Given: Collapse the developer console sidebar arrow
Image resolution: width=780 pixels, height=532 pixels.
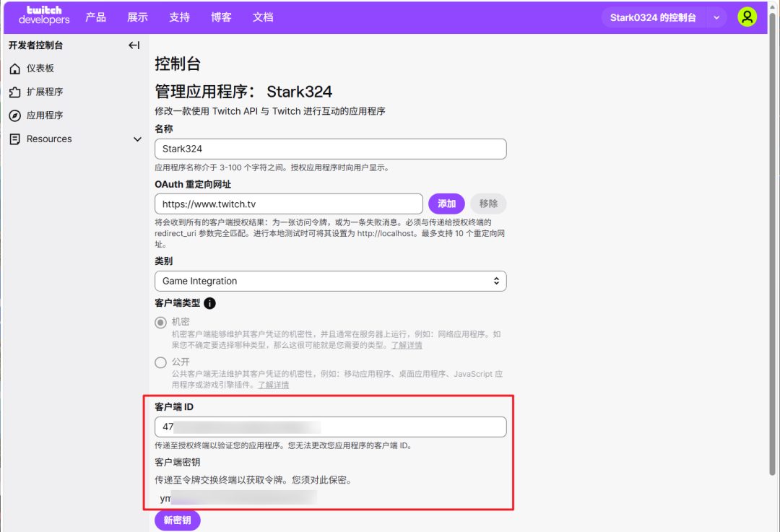Looking at the screenshot, I should 134,45.
